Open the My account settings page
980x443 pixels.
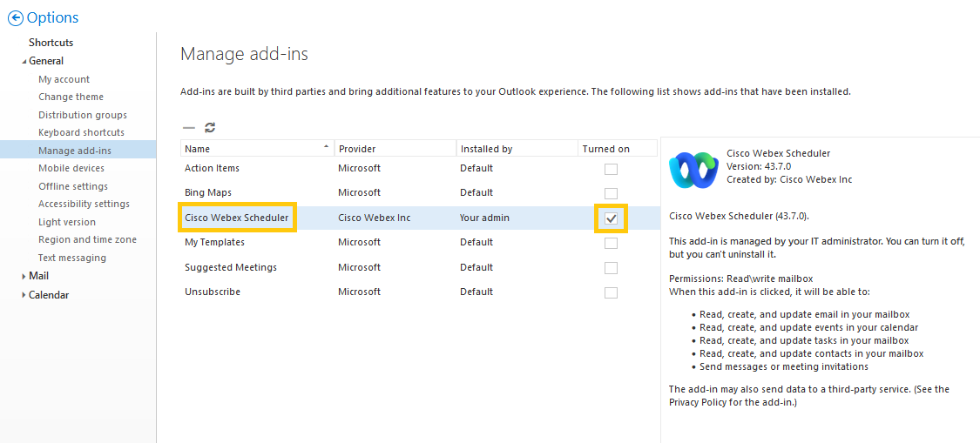64,79
